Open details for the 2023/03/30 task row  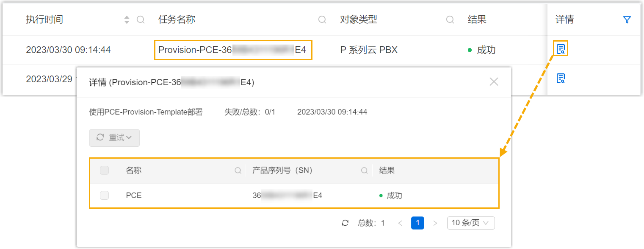561,49
